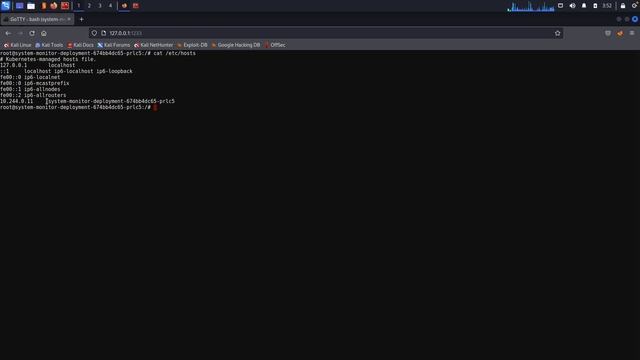Open the display tray icon
Screen dimensions: 640x360
[x=560, y=6]
